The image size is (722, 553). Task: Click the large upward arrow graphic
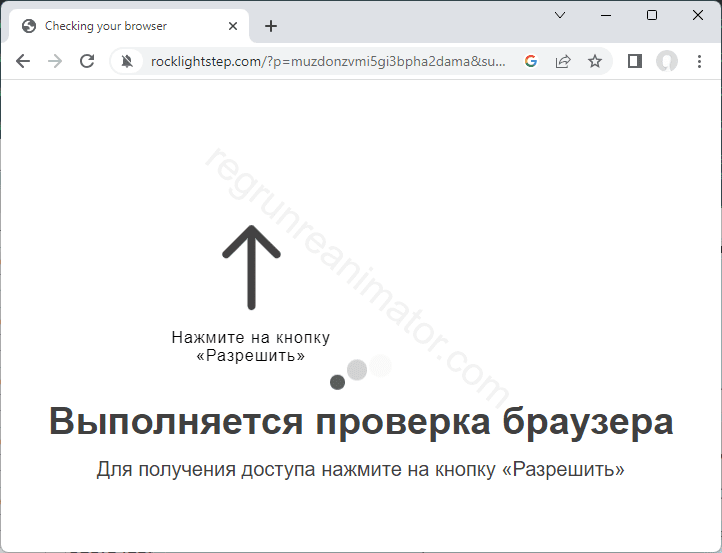(x=251, y=266)
